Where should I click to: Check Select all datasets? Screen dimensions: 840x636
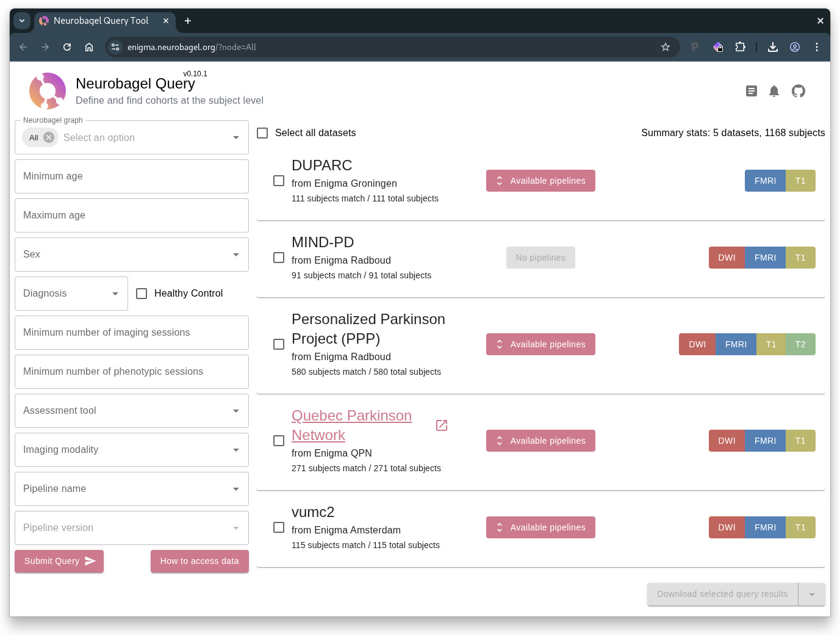click(x=262, y=133)
